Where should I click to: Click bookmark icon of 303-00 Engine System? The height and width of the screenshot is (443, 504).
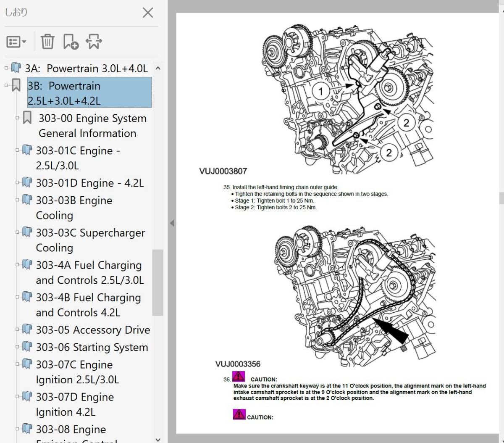point(27,118)
